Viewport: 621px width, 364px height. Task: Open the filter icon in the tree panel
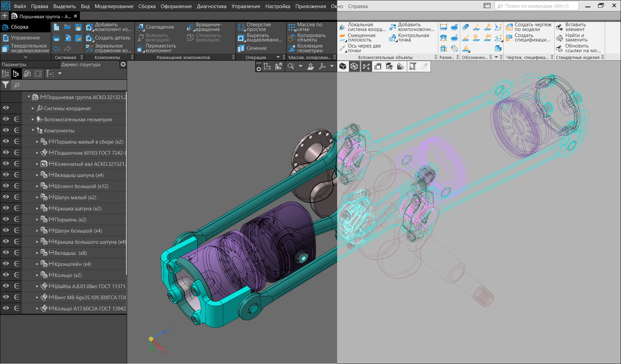[x=6, y=85]
